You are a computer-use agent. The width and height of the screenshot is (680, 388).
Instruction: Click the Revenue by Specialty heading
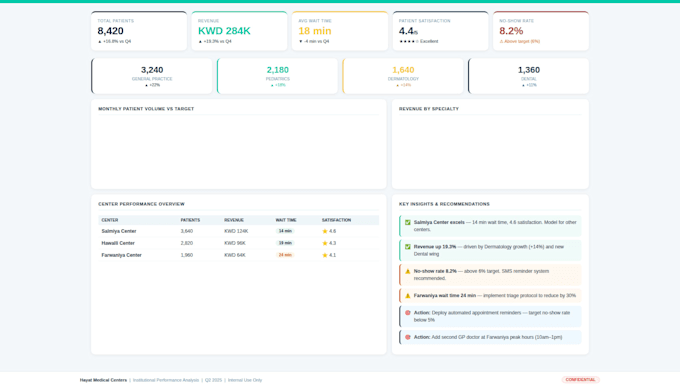[x=429, y=109]
